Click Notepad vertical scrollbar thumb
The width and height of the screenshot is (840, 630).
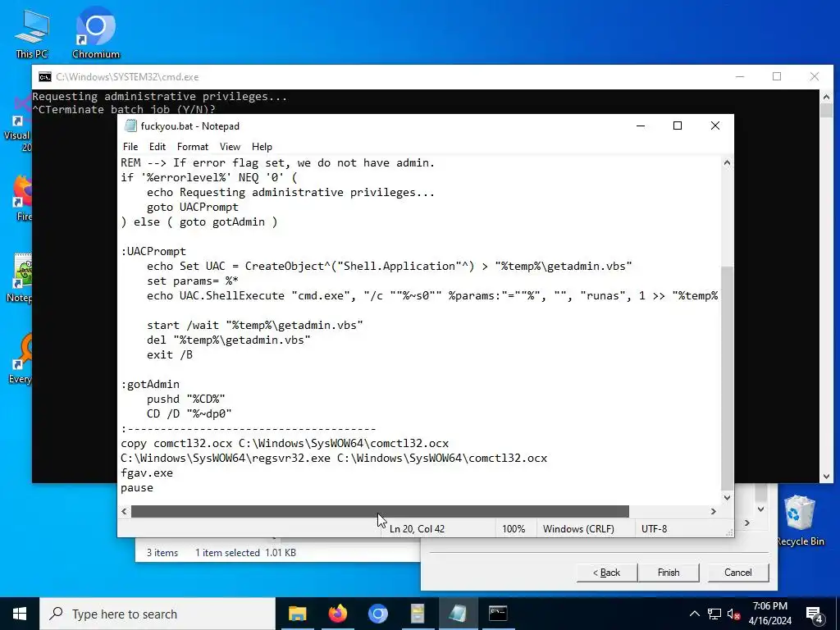coord(727,377)
